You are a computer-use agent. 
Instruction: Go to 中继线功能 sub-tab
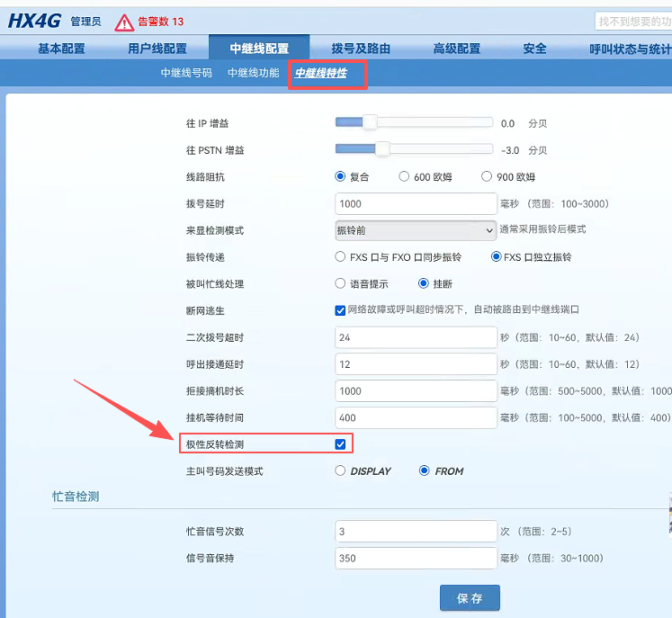pyautogui.click(x=254, y=73)
